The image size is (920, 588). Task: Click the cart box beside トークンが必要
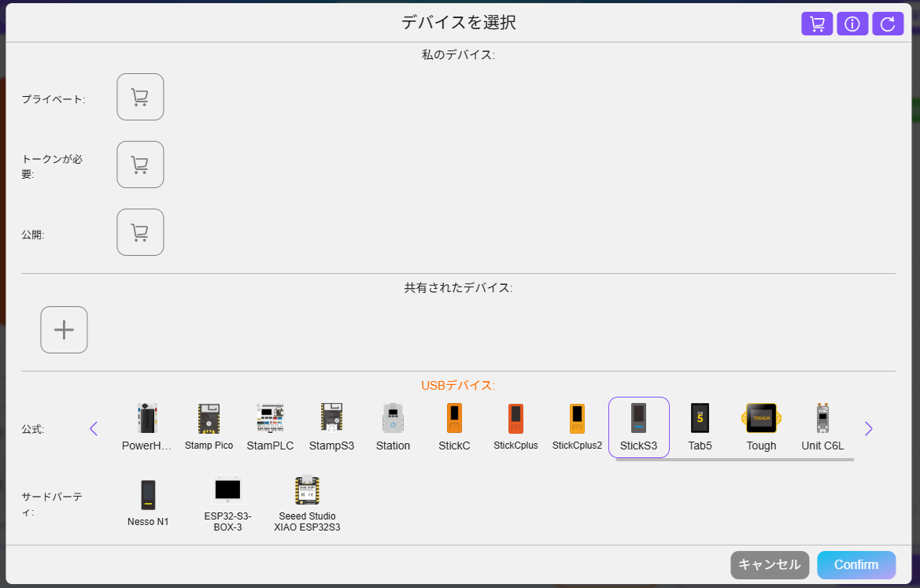click(140, 165)
